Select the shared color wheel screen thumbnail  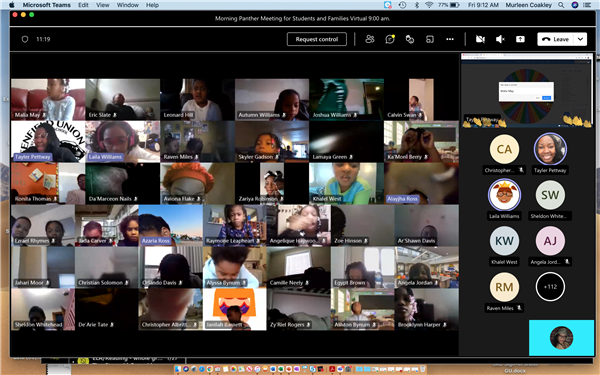[x=526, y=90]
